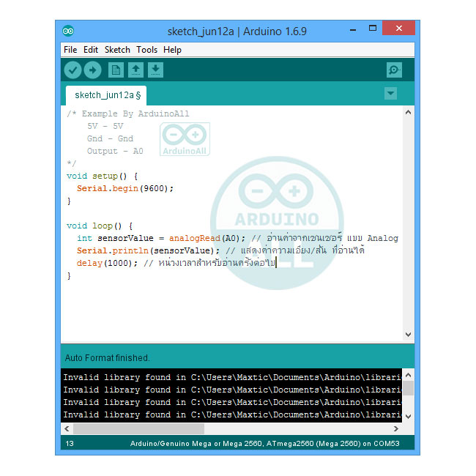Screen dimensions: 476x476
Task: Open the Edit menu
Action: [91, 50]
